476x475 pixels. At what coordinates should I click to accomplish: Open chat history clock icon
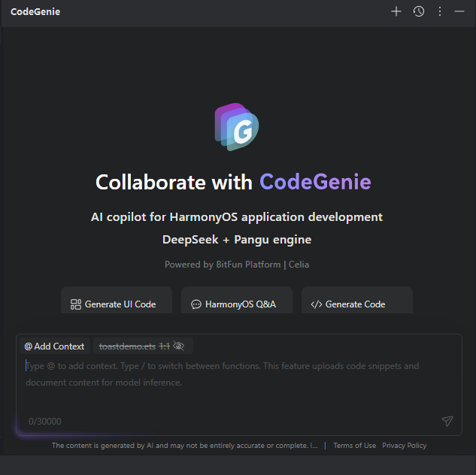point(419,11)
